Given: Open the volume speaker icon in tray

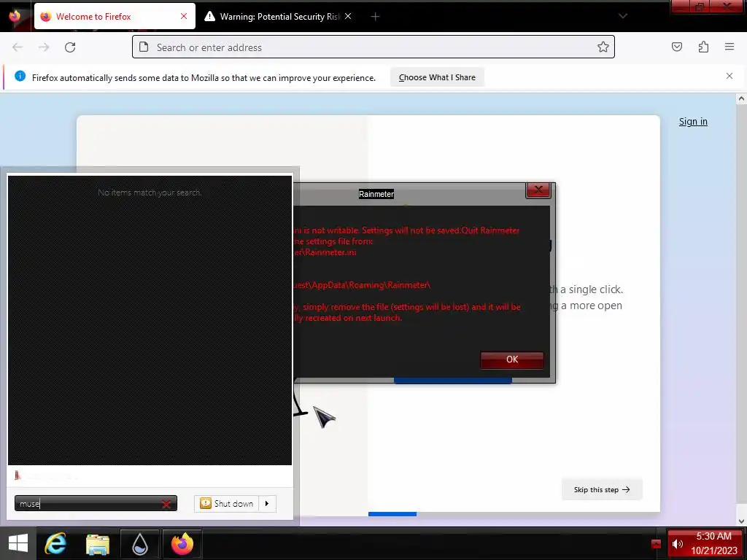Looking at the screenshot, I should (x=678, y=544).
